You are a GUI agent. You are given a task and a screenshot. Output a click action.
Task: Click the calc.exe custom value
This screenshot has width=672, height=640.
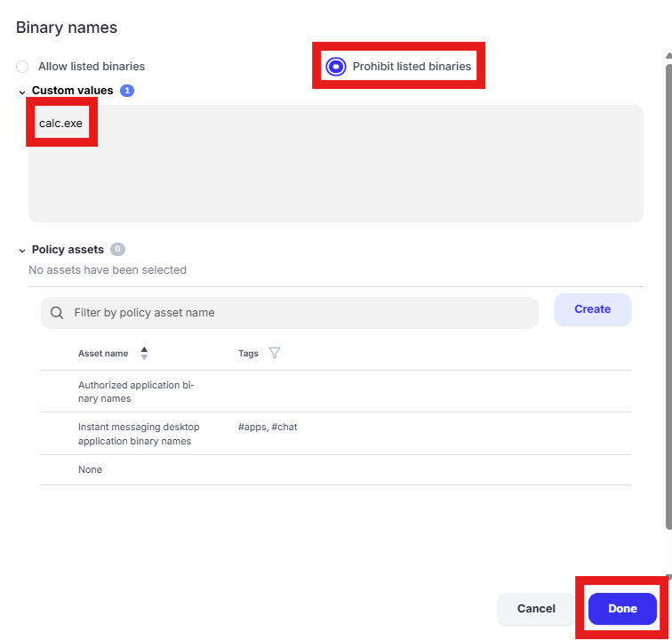coord(60,124)
